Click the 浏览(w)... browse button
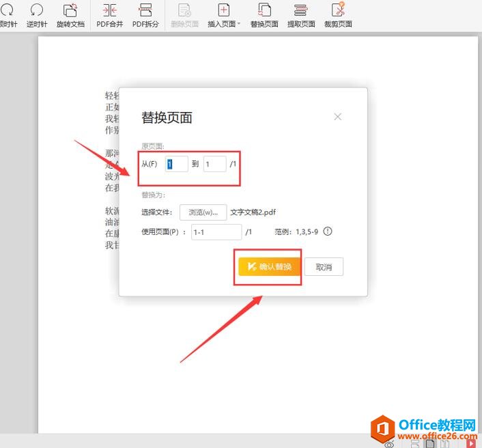482x448 pixels. (x=203, y=212)
